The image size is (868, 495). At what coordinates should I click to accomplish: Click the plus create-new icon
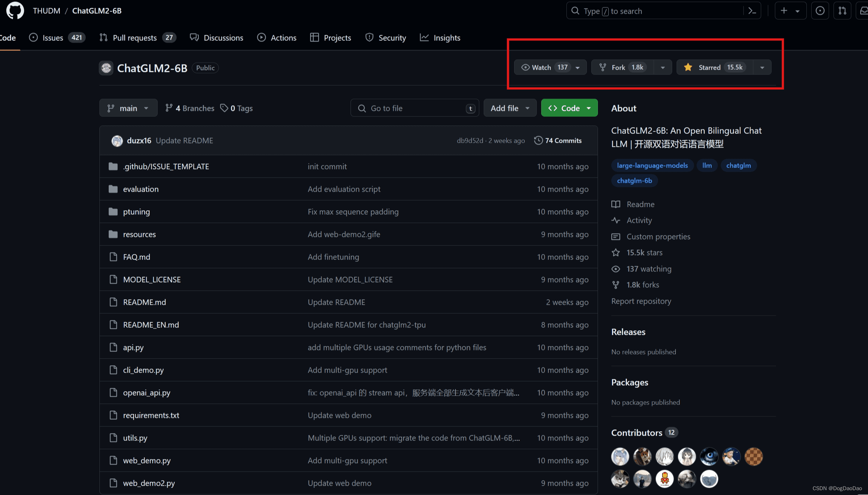point(784,11)
